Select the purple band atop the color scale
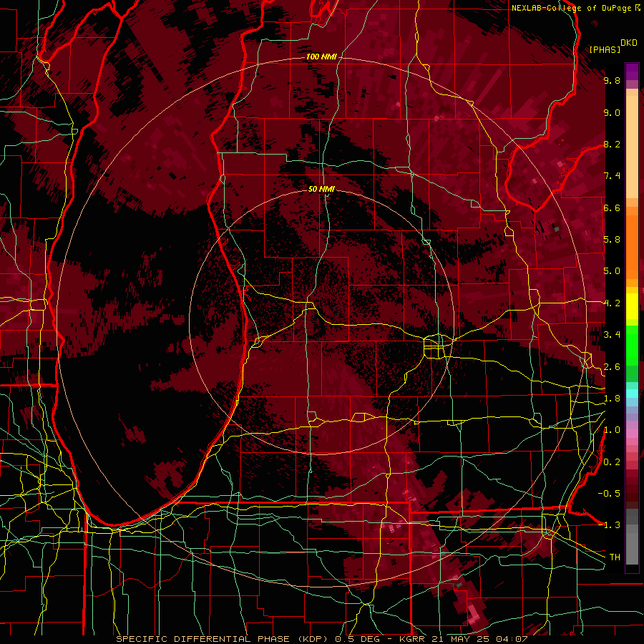This screenshot has height=644, width=644. 632,72
